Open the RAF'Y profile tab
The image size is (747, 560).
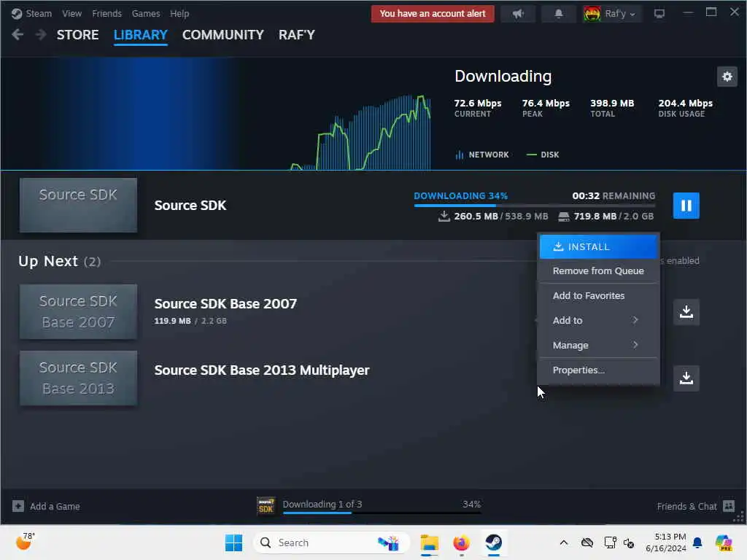(296, 35)
